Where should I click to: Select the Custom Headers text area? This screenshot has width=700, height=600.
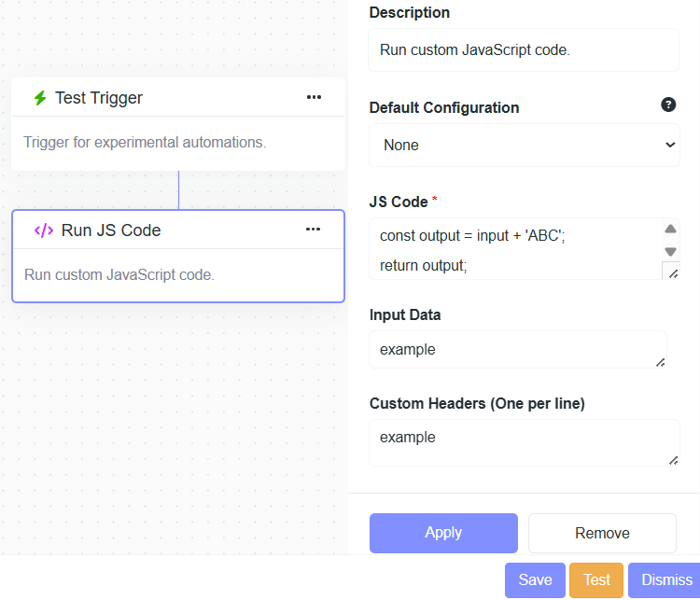pyautogui.click(x=523, y=442)
